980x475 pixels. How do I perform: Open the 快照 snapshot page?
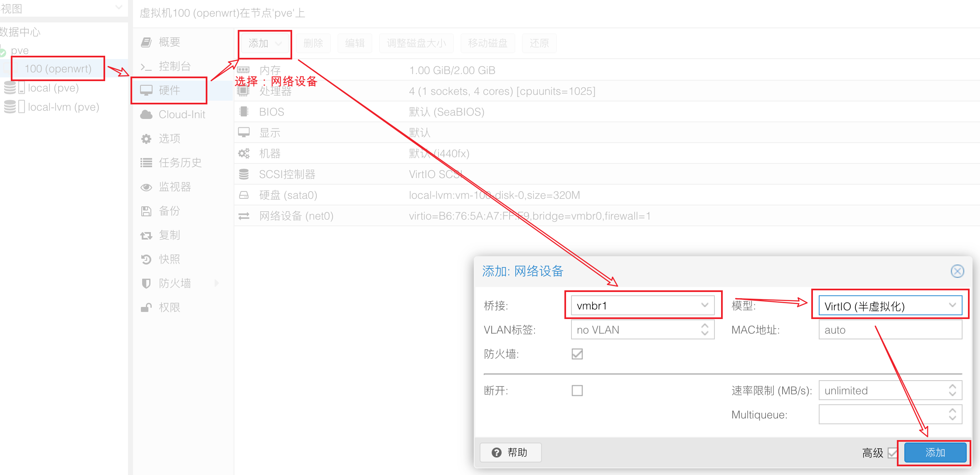(x=169, y=259)
